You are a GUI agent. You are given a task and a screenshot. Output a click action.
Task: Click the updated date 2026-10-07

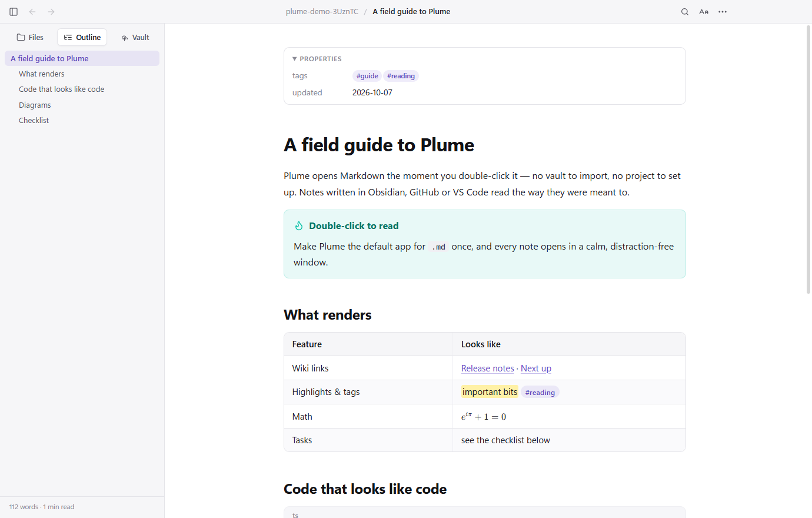372,93
